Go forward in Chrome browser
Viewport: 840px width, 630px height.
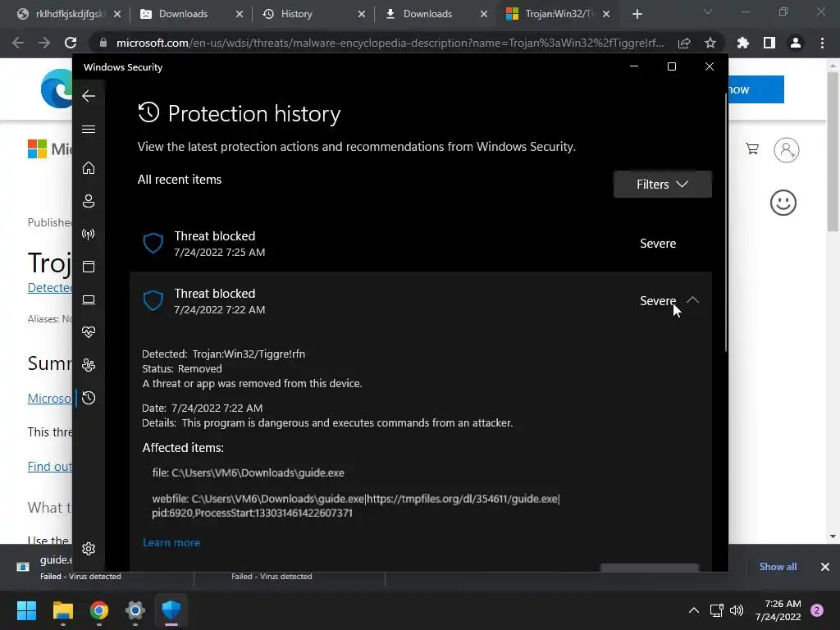click(x=44, y=43)
